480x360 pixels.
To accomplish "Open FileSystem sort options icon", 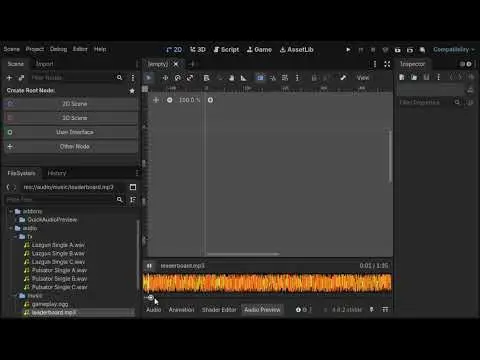I will (133, 200).
